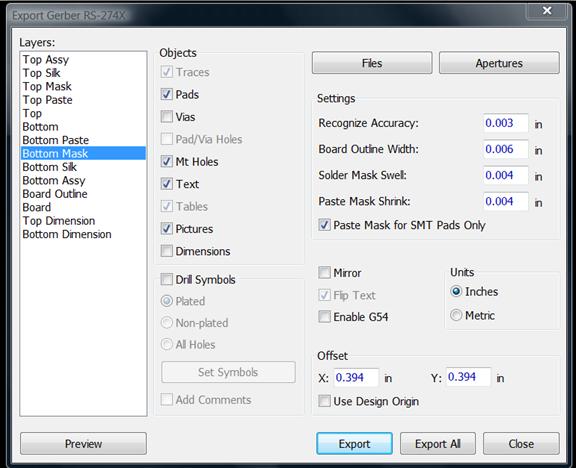The width and height of the screenshot is (576, 468).
Task: Check Use Design Origin
Action: pyautogui.click(x=324, y=401)
